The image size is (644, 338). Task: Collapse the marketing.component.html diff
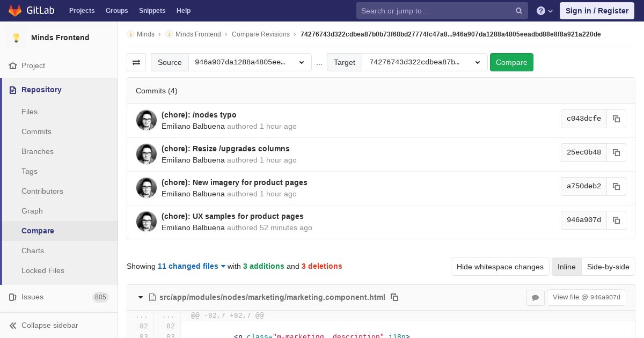pos(141,297)
